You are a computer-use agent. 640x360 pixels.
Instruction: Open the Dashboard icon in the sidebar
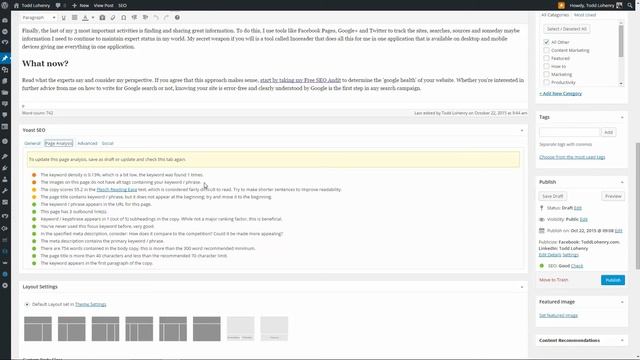[x=5, y=20]
